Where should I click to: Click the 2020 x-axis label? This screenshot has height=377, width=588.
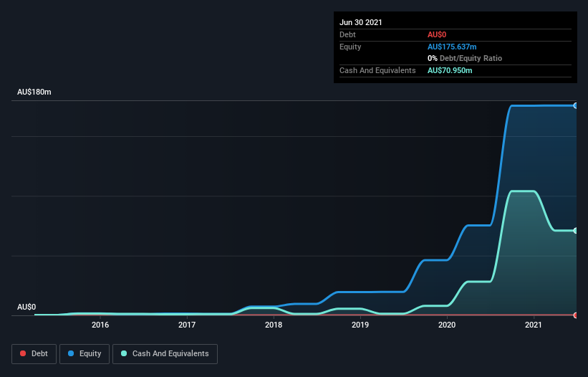[x=447, y=325]
